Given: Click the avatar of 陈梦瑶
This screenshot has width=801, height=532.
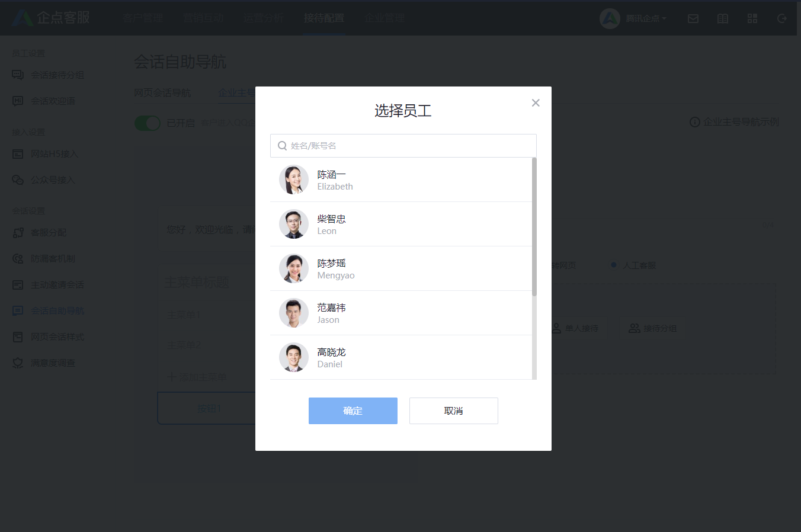Looking at the screenshot, I should tap(294, 268).
